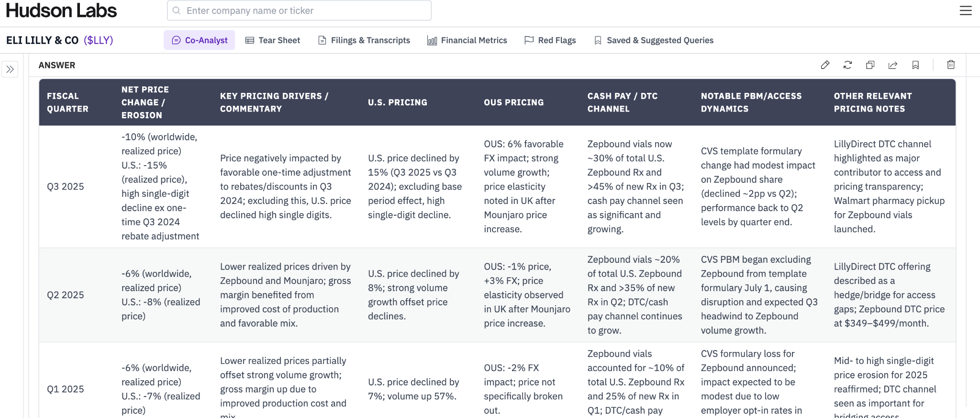Click the regenerate answer refresh icon
This screenshot has height=418, width=980.
(847, 65)
